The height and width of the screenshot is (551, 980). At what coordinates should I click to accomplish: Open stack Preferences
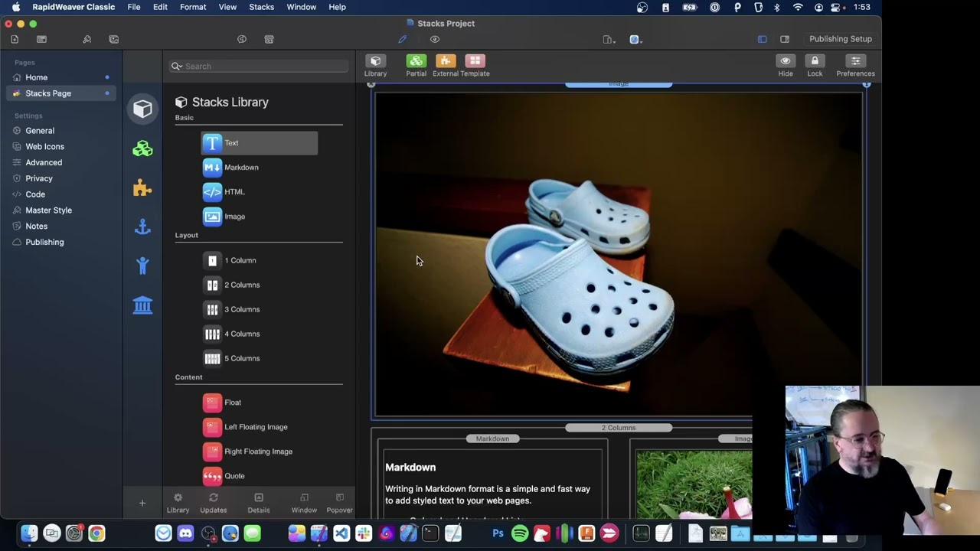(855, 66)
